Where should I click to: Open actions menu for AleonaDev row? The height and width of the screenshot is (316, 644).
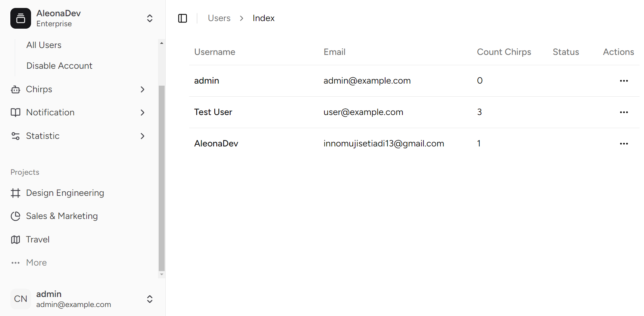624,144
